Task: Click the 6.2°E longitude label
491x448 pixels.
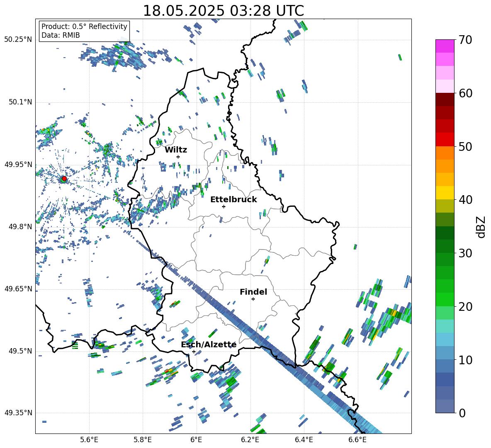Action: 250,440
